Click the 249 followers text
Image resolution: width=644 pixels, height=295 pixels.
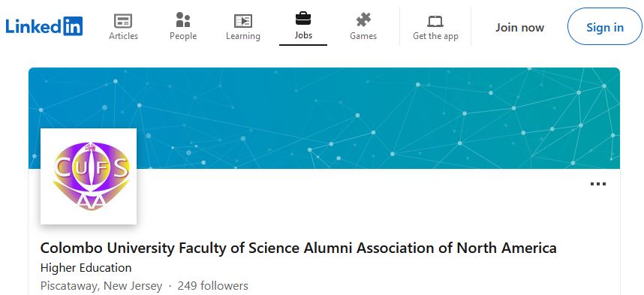[x=212, y=285]
